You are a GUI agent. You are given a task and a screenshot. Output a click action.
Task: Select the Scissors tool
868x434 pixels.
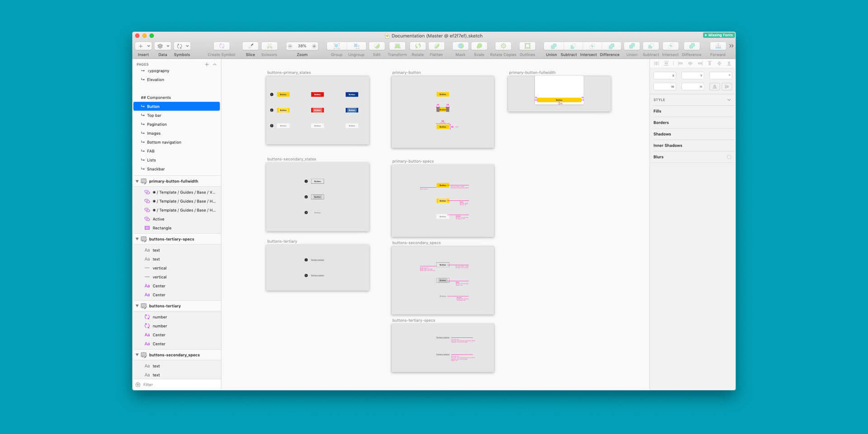click(x=269, y=46)
